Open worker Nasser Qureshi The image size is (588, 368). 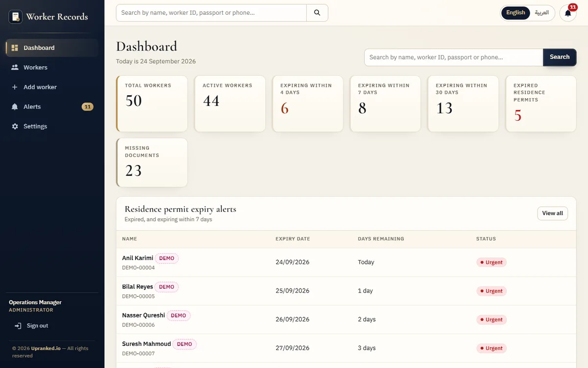(144, 315)
